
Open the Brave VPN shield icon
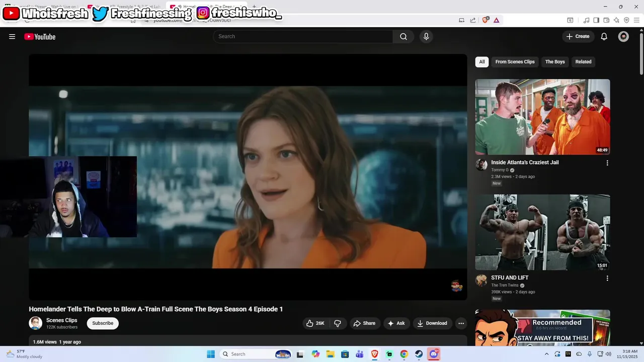[x=626, y=20]
